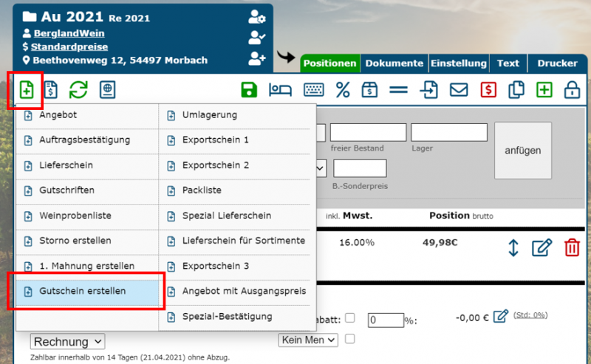Expand the Kein Men dropdown

click(x=308, y=340)
